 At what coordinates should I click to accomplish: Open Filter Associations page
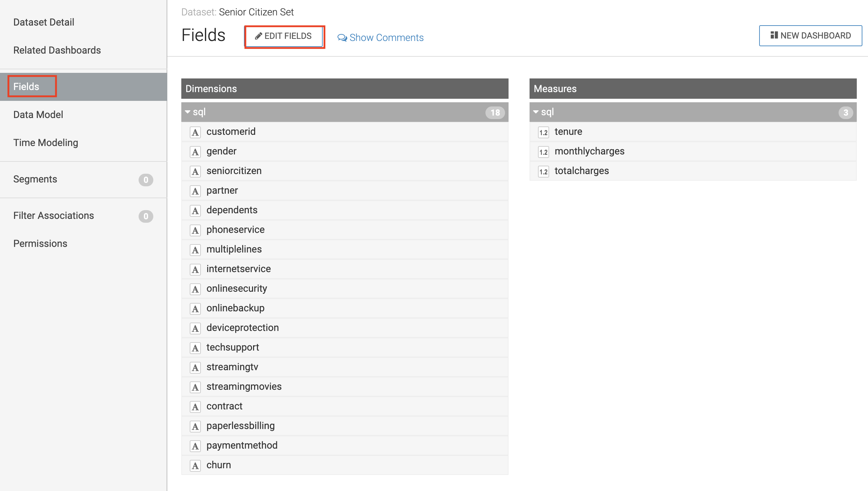[x=54, y=215]
